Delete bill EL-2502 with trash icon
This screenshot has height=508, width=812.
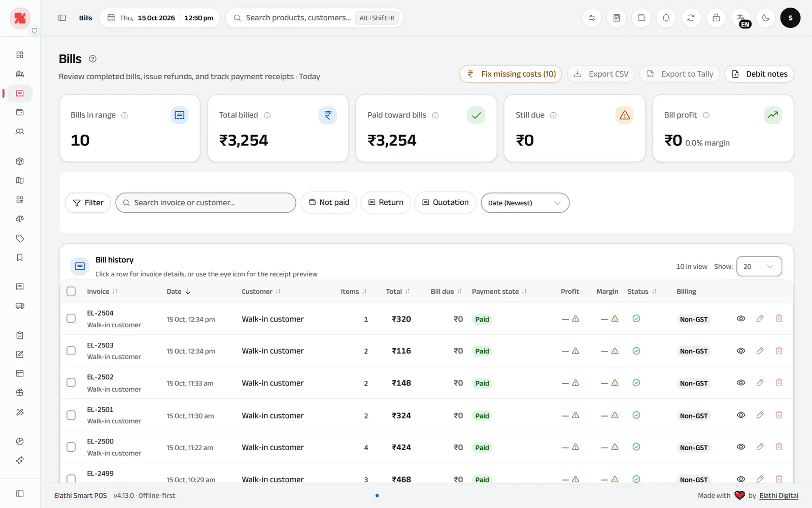click(779, 383)
